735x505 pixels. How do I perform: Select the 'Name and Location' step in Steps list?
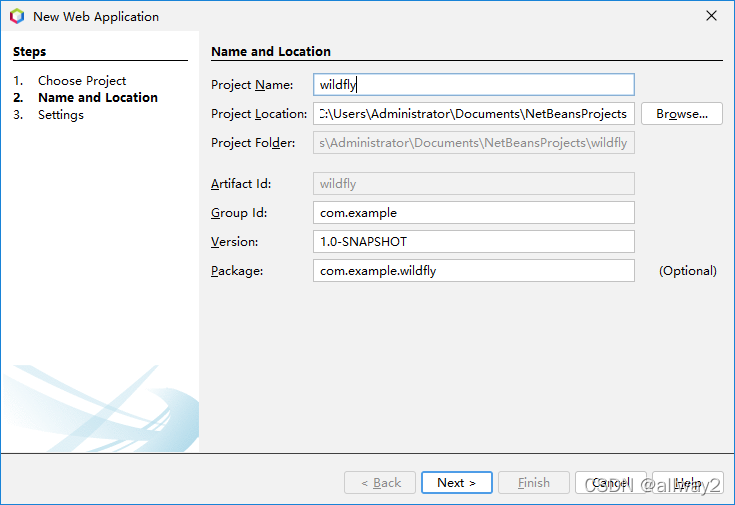point(98,98)
